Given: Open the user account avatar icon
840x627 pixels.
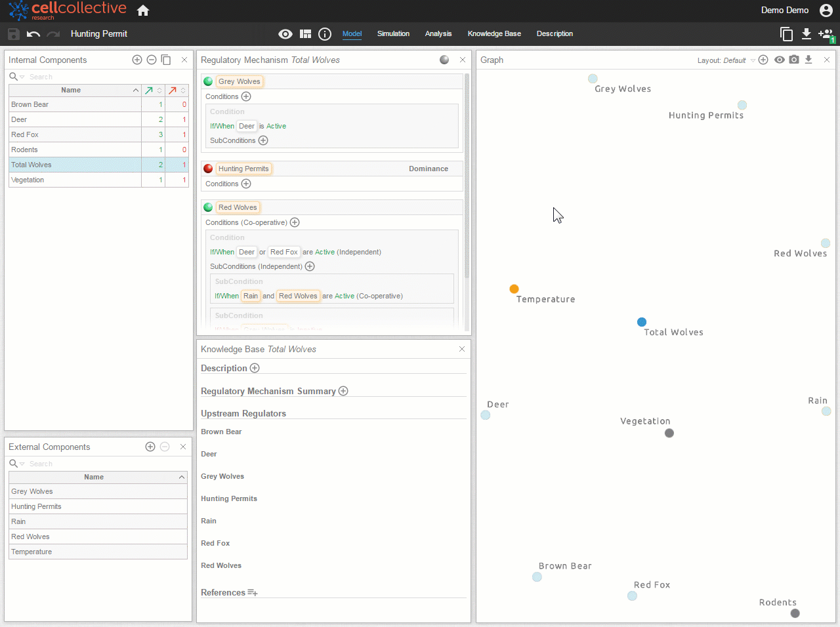Looking at the screenshot, I should point(826,10).
